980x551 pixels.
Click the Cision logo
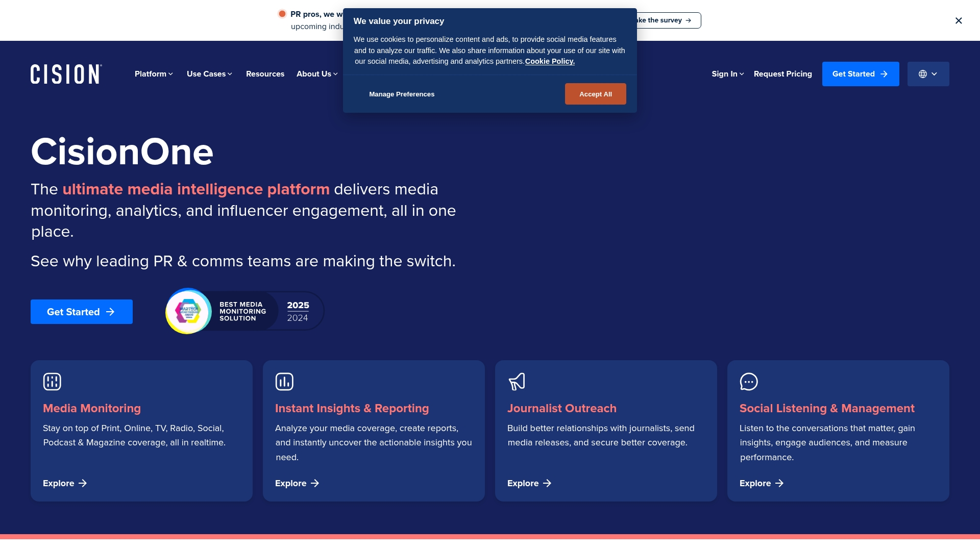pyautogui.click(x=66, y=74)
